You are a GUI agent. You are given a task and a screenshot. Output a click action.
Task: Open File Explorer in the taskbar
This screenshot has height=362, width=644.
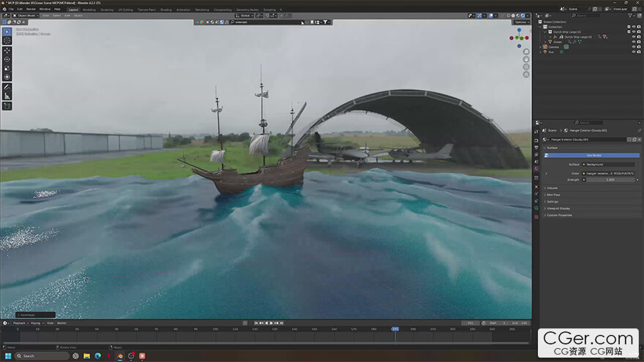(86, 356)
